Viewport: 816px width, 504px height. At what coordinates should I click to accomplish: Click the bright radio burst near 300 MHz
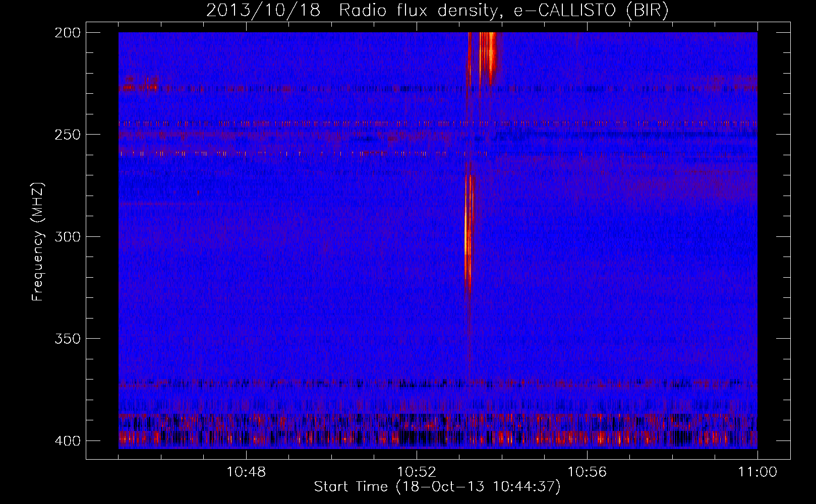tap(469, 234)
